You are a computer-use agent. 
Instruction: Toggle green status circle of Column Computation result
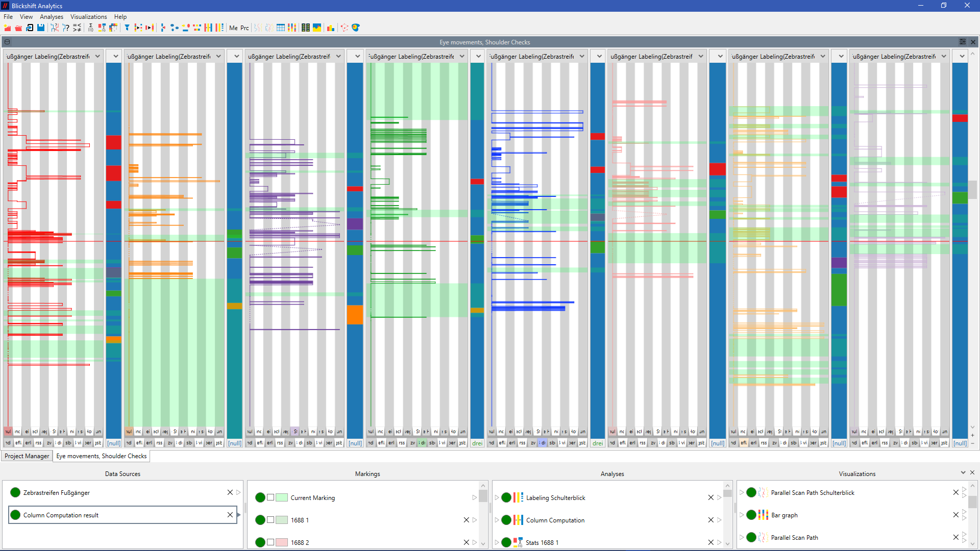coord(15,515)
